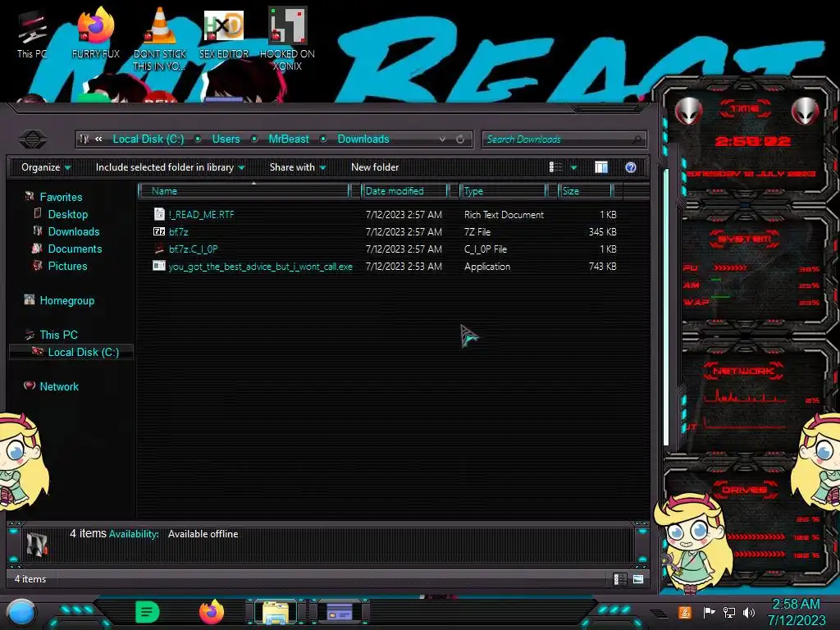Select Homegroup in the navigation pane
The image size is (840, 630).
click(x=67, y=300)
